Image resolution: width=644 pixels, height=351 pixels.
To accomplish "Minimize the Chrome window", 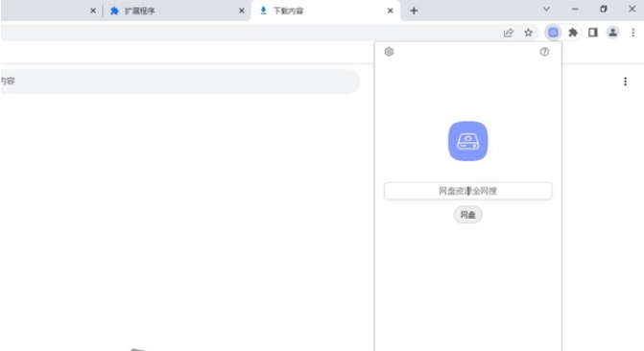I will 575,9.
